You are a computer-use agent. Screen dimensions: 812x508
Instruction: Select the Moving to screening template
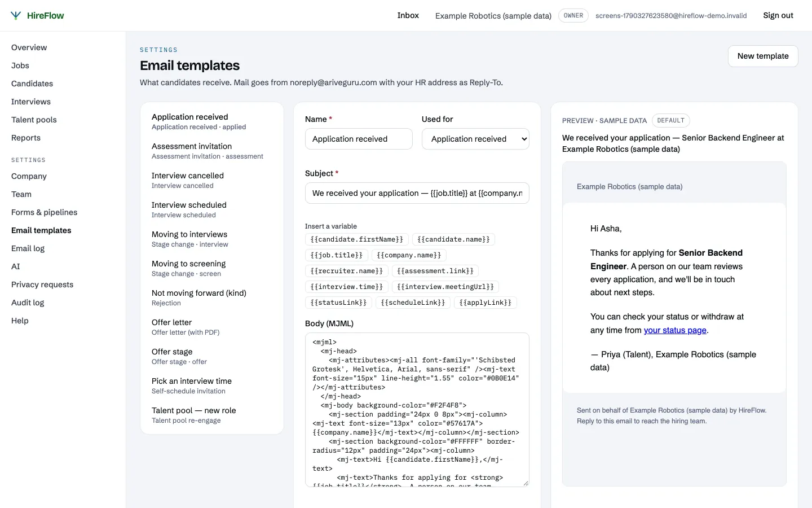[x=212, y=268]
